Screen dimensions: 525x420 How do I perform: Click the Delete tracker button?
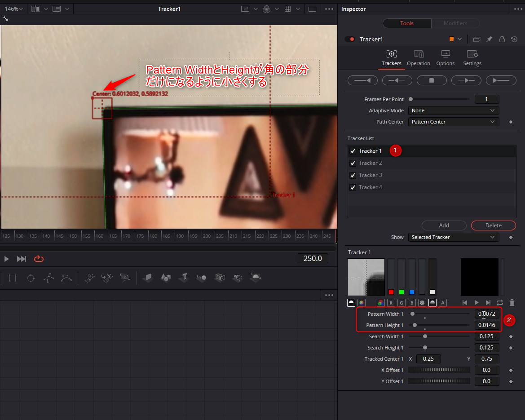[494, 225]
